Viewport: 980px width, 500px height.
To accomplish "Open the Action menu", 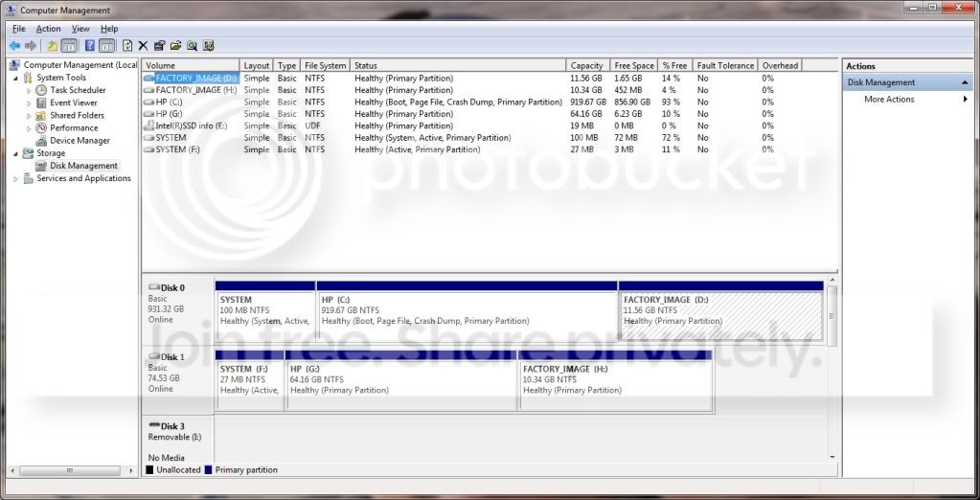I will point(48,29).
